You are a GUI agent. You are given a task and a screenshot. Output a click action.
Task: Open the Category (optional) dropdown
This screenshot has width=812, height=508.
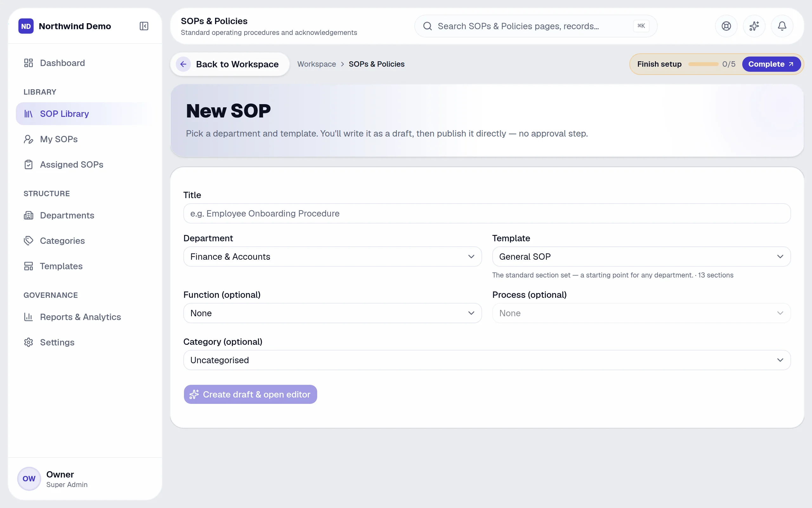(x=487, y=360)
